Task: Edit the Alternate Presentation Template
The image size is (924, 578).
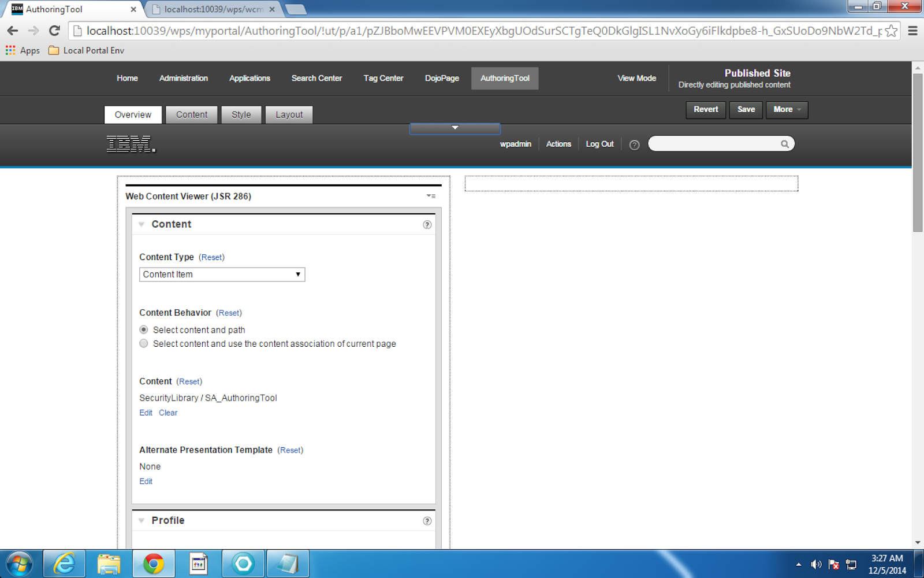Action: [146, 481]
